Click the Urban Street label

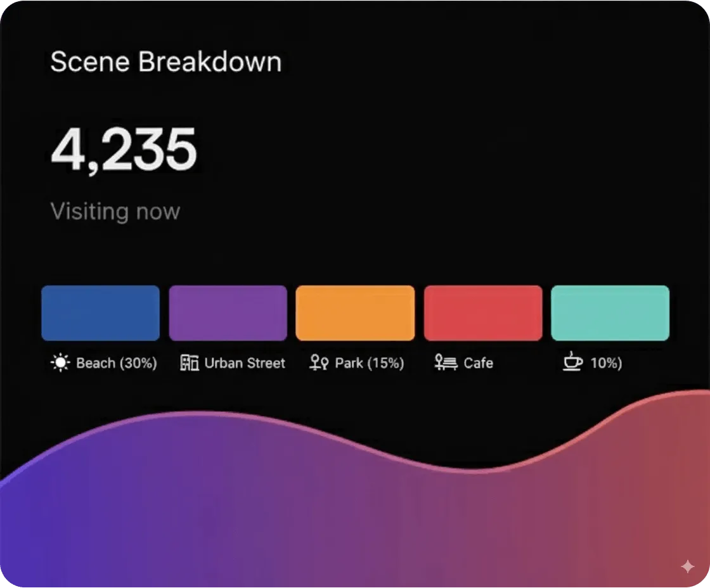245,363
